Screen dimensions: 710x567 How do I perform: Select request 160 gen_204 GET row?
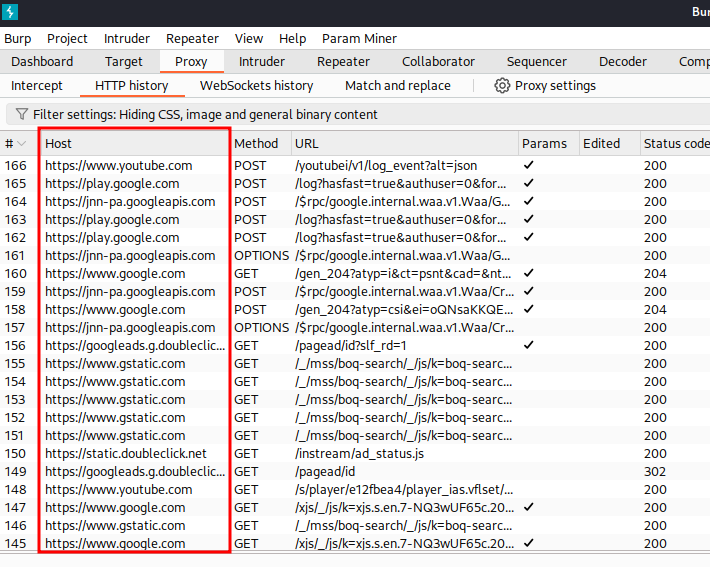[x=355, y=274]
